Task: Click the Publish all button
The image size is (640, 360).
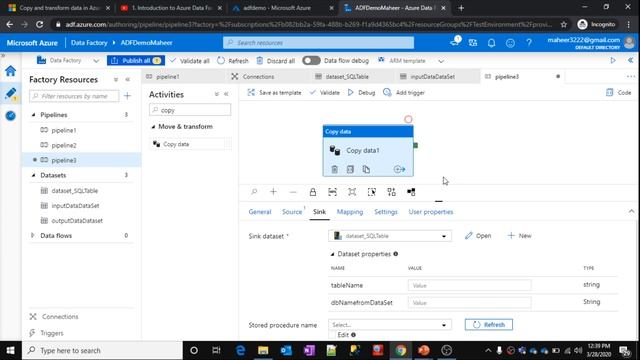Action: click(x=136, y=60)
